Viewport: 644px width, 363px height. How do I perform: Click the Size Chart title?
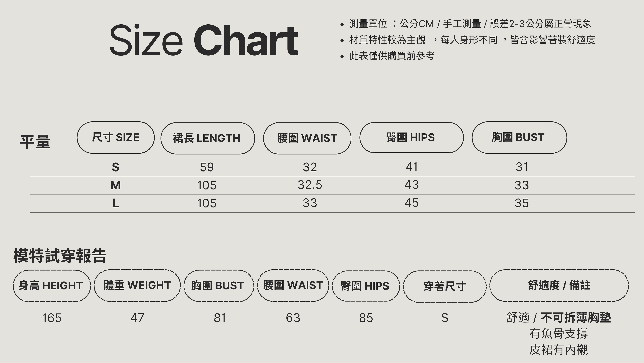click(204, 40)
